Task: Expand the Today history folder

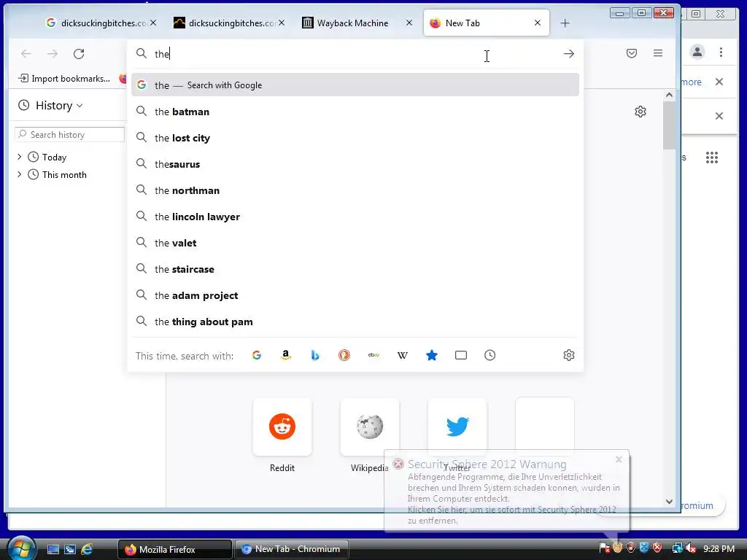Action: (20, 157)
